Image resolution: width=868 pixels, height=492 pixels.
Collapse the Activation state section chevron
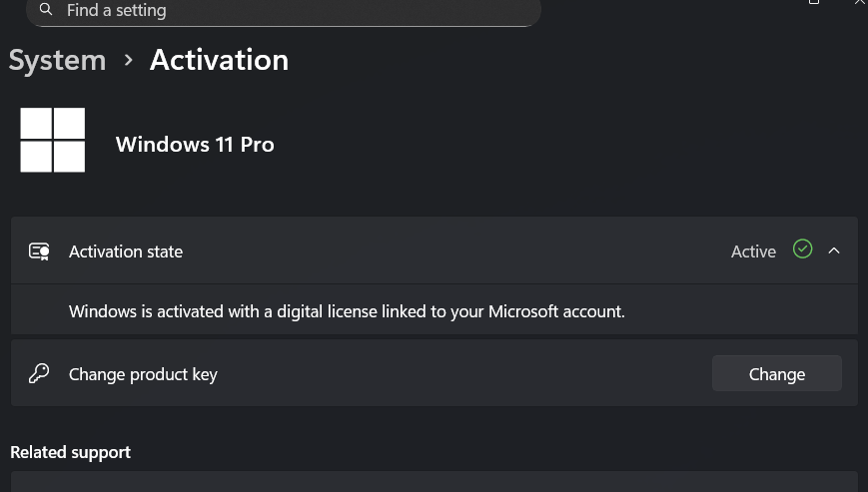(x=834, y=250)
